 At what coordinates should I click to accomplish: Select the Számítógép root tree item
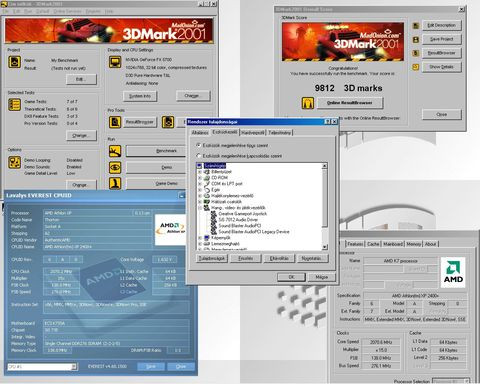point(215,166)
